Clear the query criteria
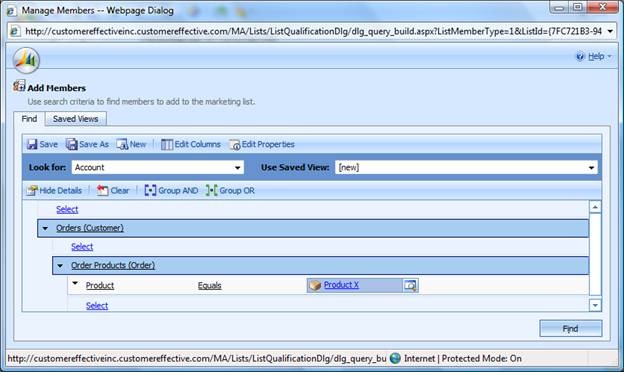The height and width of the screenshot is (372, 624). point(113,191)
